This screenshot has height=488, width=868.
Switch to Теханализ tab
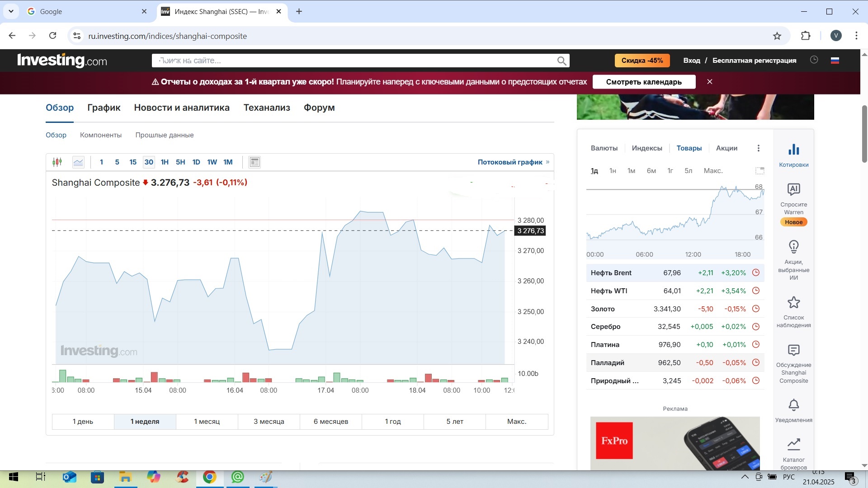point(267,108)
